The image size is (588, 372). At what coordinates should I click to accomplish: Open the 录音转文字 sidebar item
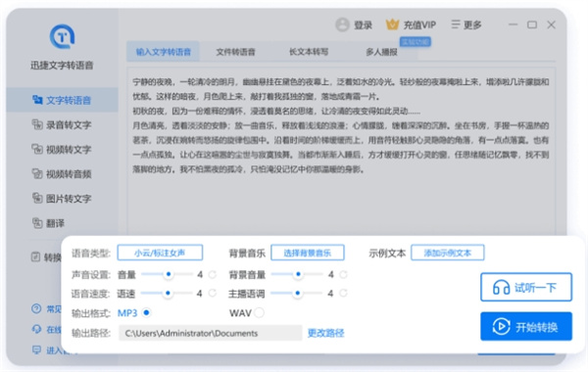click(x=62, y=124)
